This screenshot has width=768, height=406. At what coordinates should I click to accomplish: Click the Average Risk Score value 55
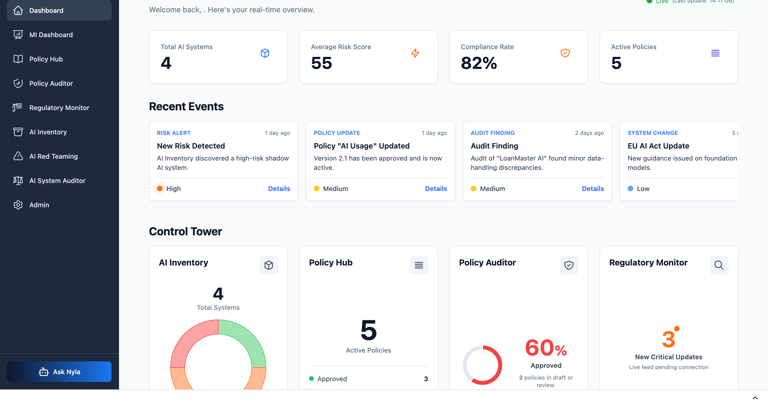click(322, 63)
